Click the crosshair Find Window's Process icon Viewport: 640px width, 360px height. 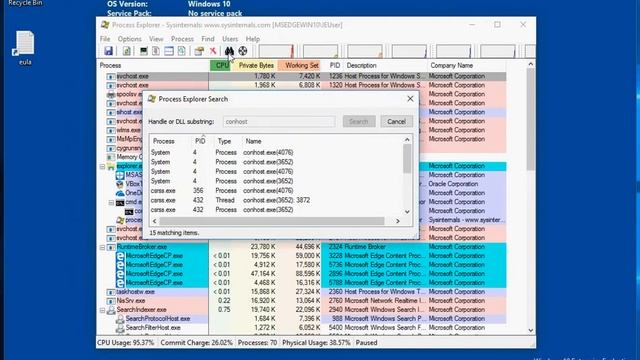[x=243, y=51]
